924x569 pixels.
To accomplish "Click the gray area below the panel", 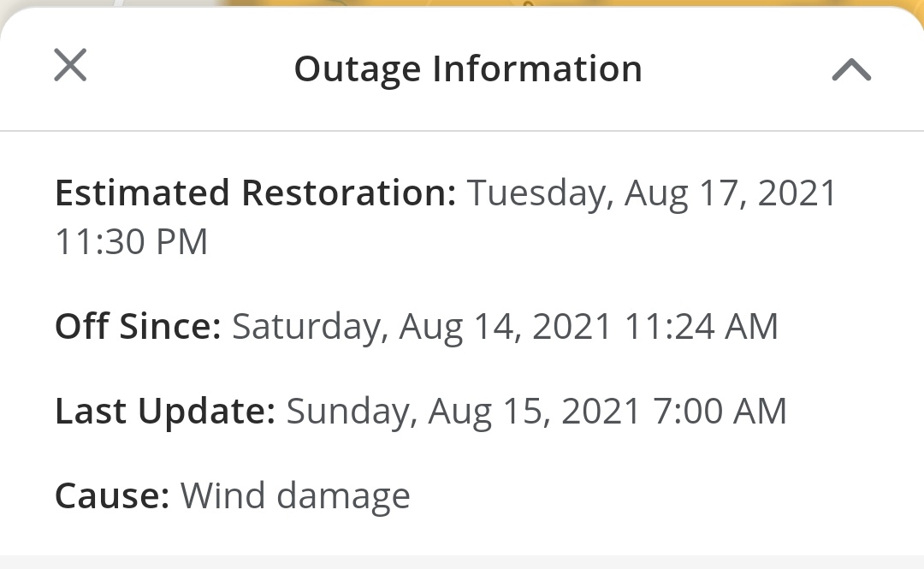I will coord(462,562).
